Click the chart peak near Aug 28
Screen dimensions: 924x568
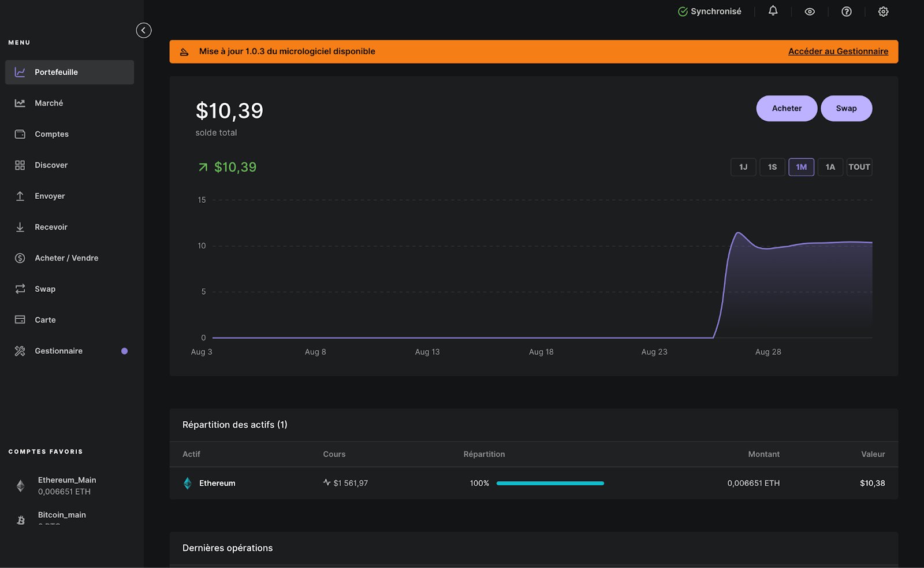click(738, 233)
